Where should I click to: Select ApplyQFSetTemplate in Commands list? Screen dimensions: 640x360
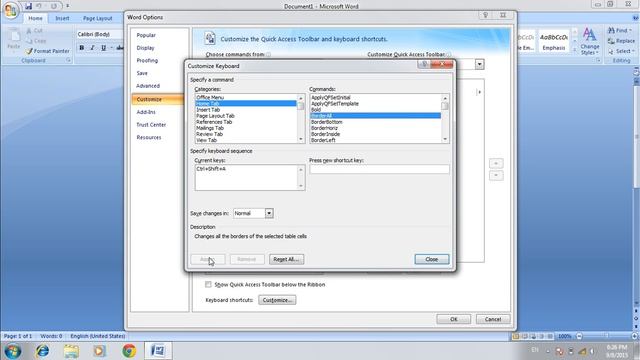pyautogui.click(x=376, y=104)
